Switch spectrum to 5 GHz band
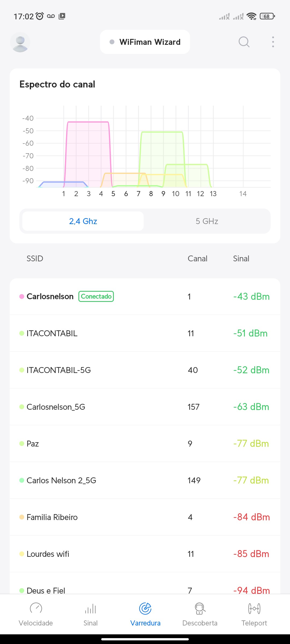Image resolution: width=290 pixels, height=644 pixels. [x=207, y=221]
